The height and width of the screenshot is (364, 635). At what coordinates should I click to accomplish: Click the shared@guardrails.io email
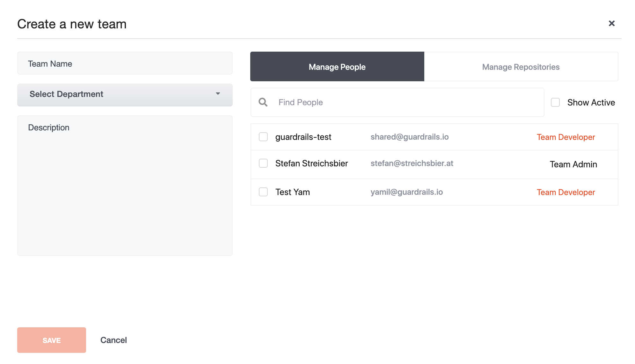click(409, 137)
